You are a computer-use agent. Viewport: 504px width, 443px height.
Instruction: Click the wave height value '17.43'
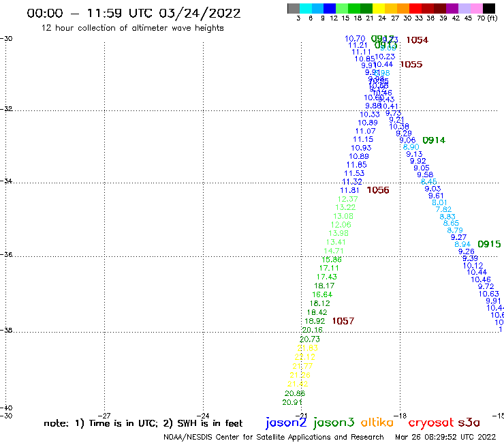(326, 277)
